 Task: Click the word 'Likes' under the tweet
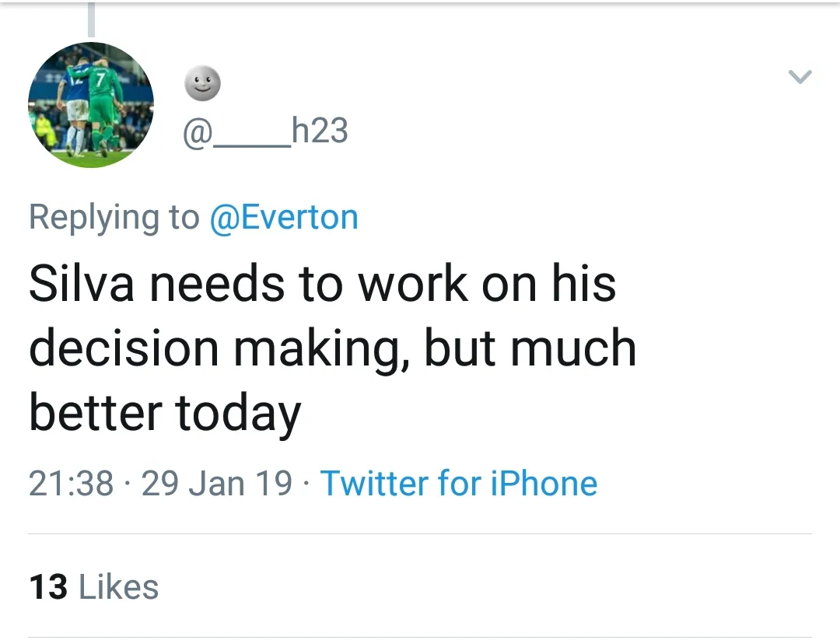119,587
